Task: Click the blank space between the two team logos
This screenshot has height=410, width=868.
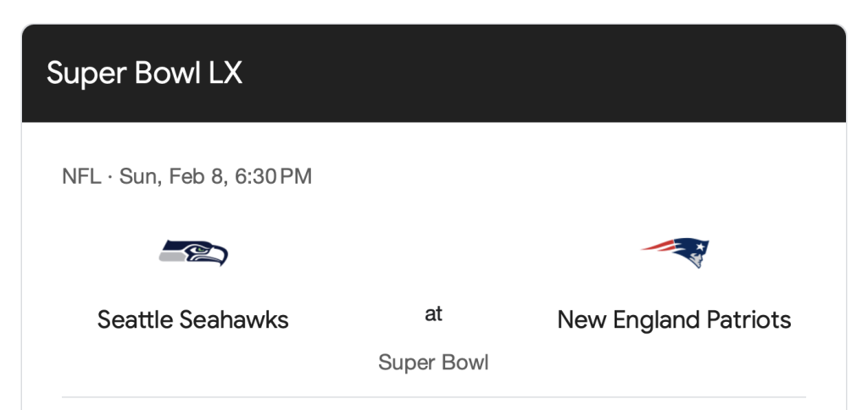Action: coord(433,252)
